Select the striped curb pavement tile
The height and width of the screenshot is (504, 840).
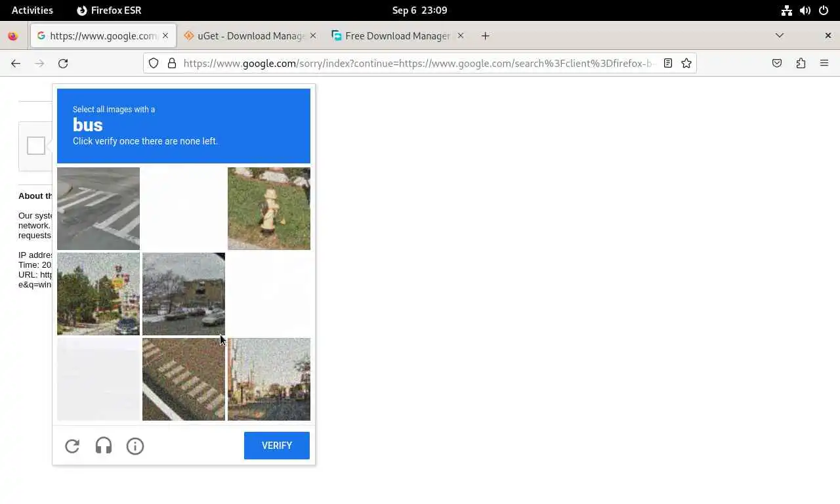[x=184, y=379]
